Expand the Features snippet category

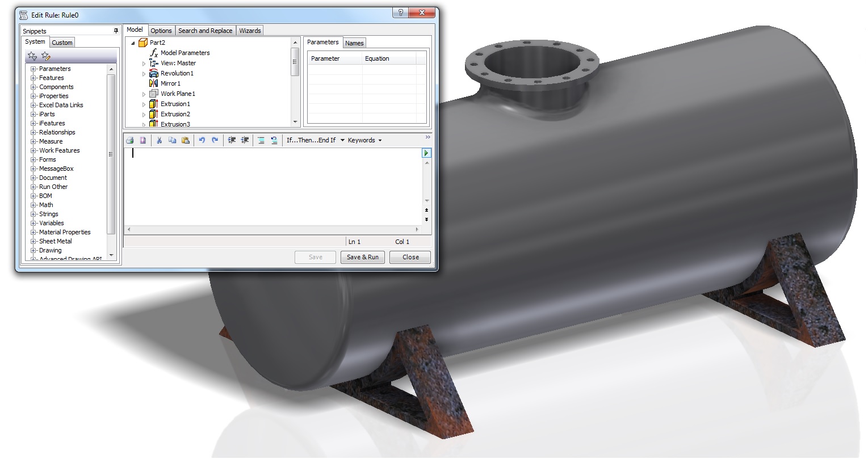33,78
